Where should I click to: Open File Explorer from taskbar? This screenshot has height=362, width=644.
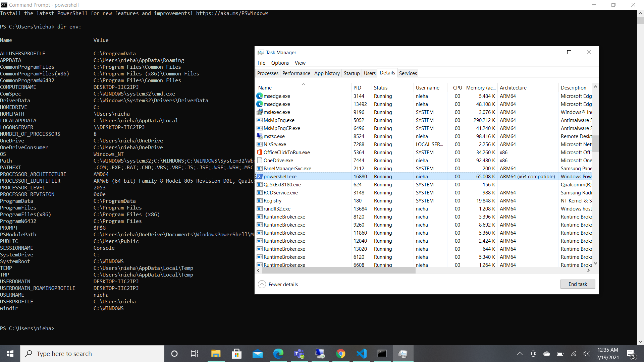(216, 354)
